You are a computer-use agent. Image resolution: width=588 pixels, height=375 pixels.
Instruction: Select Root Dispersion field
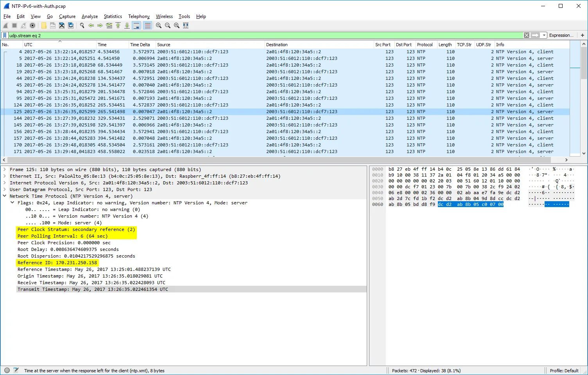click(x=76, y=256)
